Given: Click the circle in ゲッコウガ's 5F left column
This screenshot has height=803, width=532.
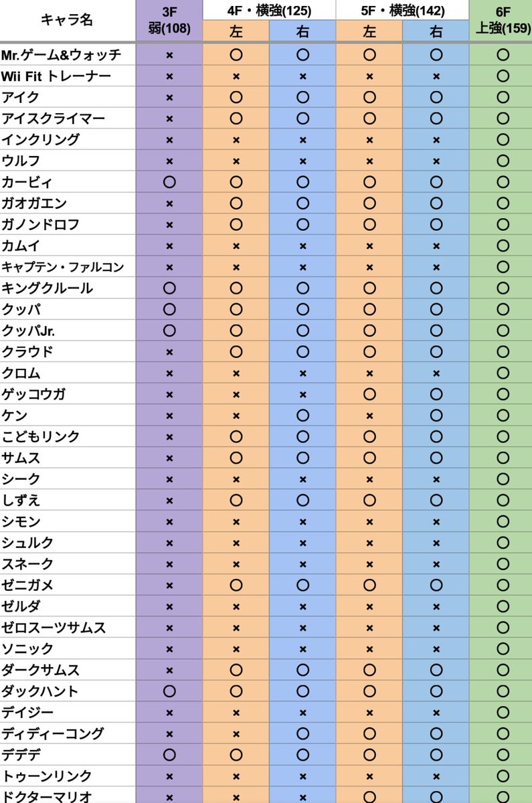Looking at the screenshot, I should coord(369,394).
